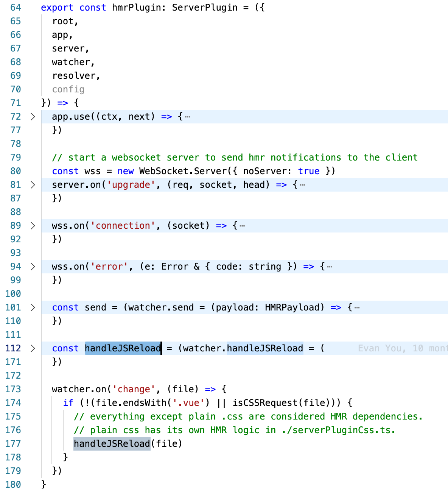Expand the folded app.use block on line 72
Screen dimensions: 448x493
point(33,117)
